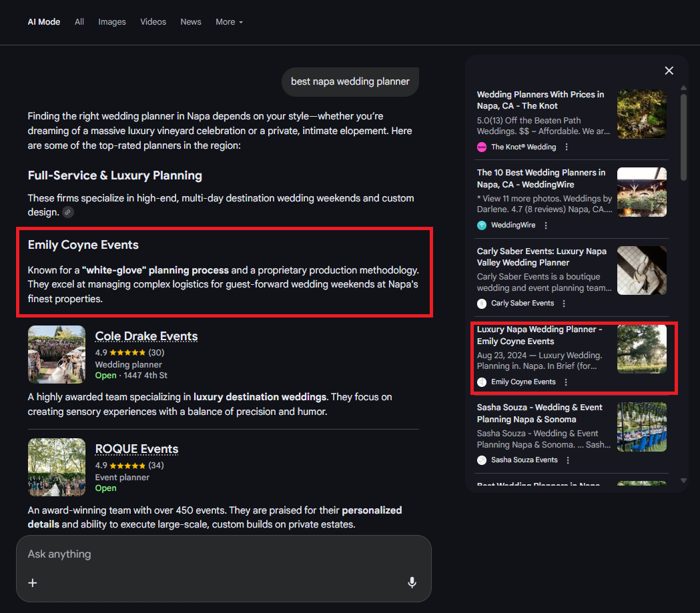
Task: Switch to the AI Mode tab
Action: click(44, 22)
